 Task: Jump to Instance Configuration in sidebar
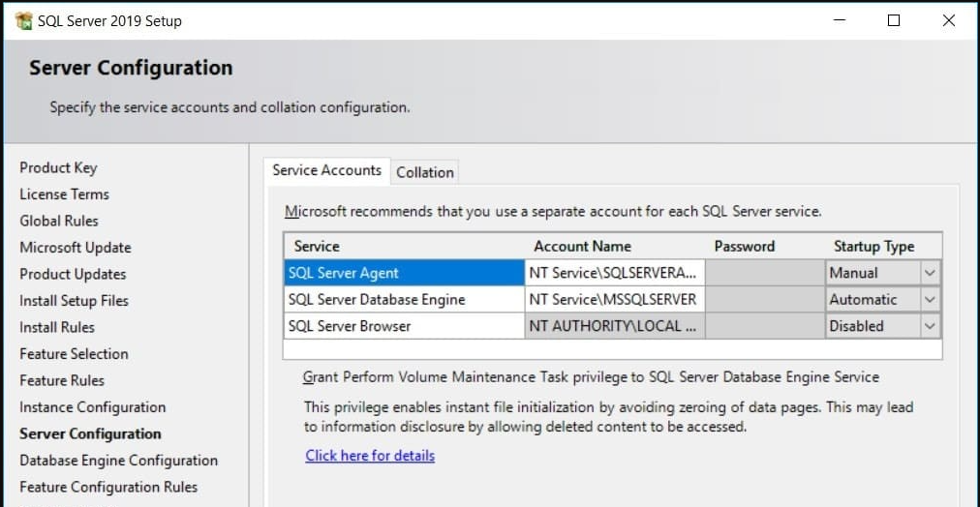[92, 407]
